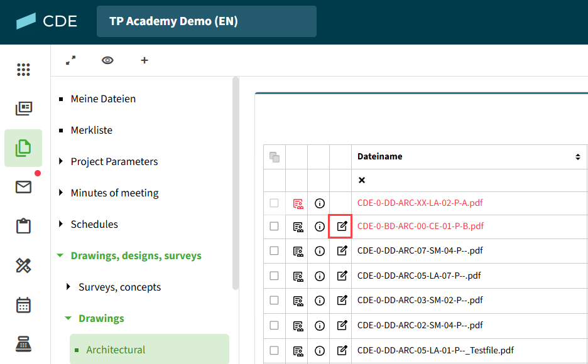Viewport: 588px width, 364px height.
Task: Click the edit icon for CDE-0-BD-ARC-00-CE-01-P-B.pdf
Action: tap(341, 227)
